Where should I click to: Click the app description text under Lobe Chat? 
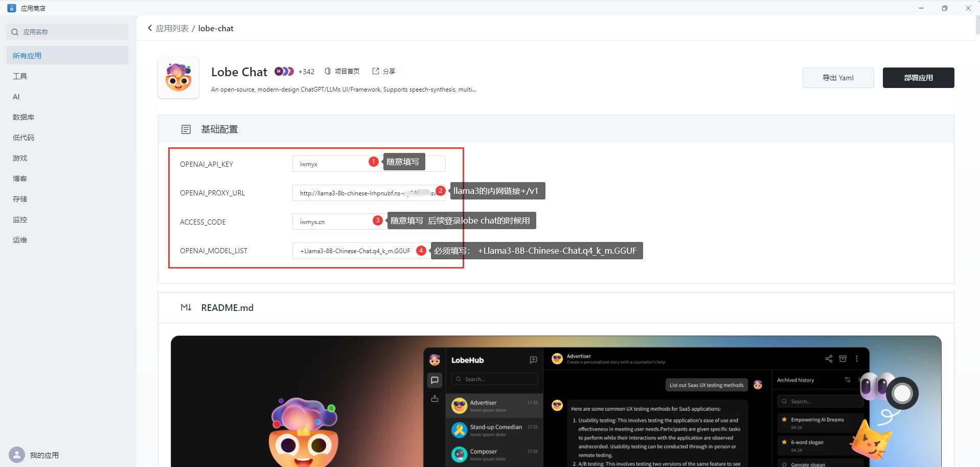(344, 90)
